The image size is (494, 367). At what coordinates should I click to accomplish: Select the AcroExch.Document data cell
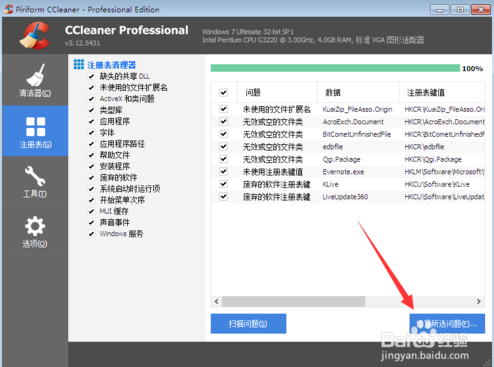(353, 122)
